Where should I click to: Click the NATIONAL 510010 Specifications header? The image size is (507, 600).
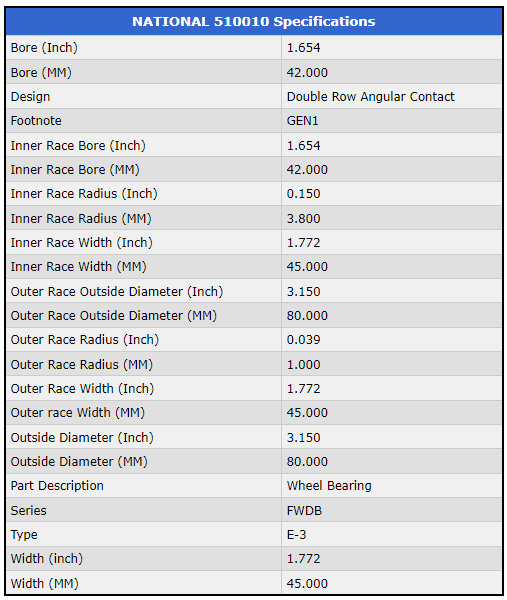[x=254, y=21]
